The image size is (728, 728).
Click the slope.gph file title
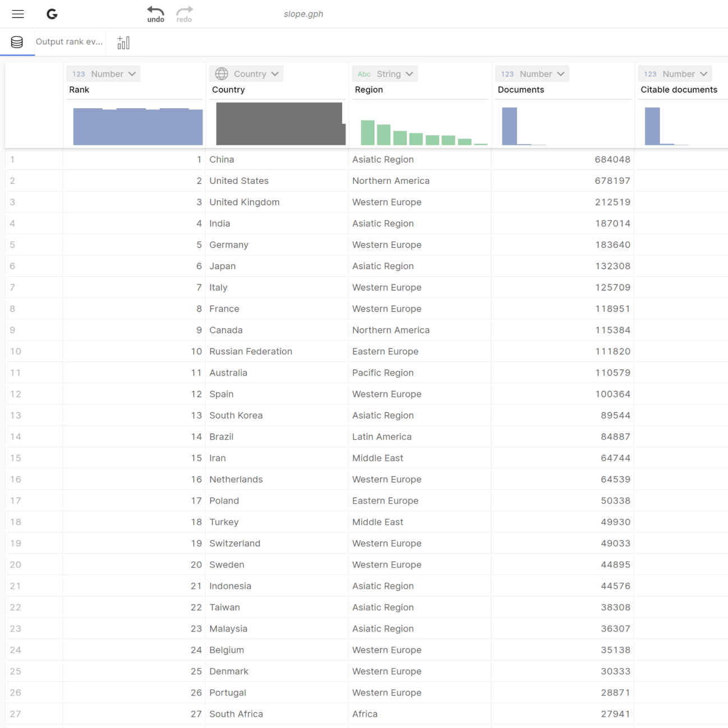click(303, 14)
